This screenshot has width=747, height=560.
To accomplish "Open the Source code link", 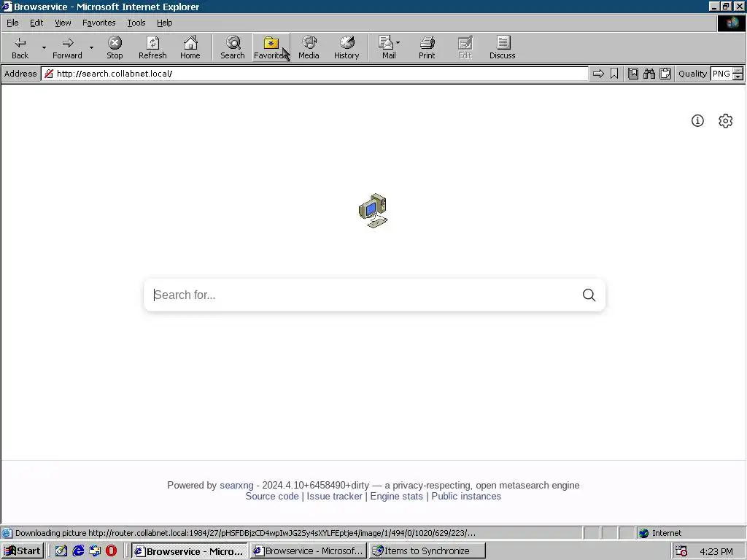I will [272, 496].
